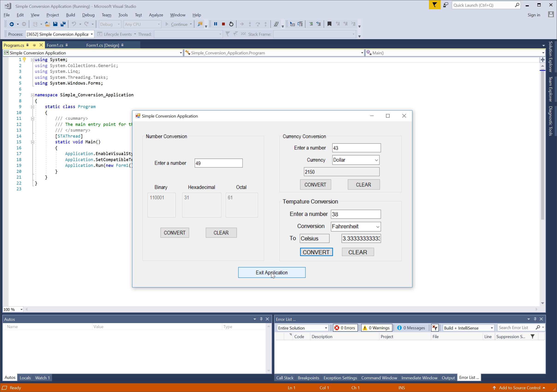The image size is (557, 392).
Task: Open the Debug menu
Action: 88,15
